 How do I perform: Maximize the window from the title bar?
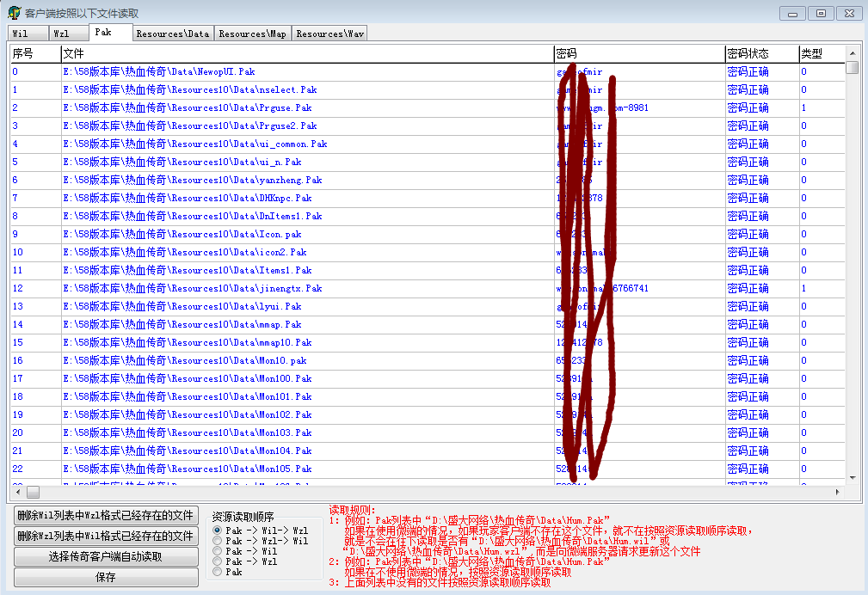pyautogui.click(x=821, y=13)
